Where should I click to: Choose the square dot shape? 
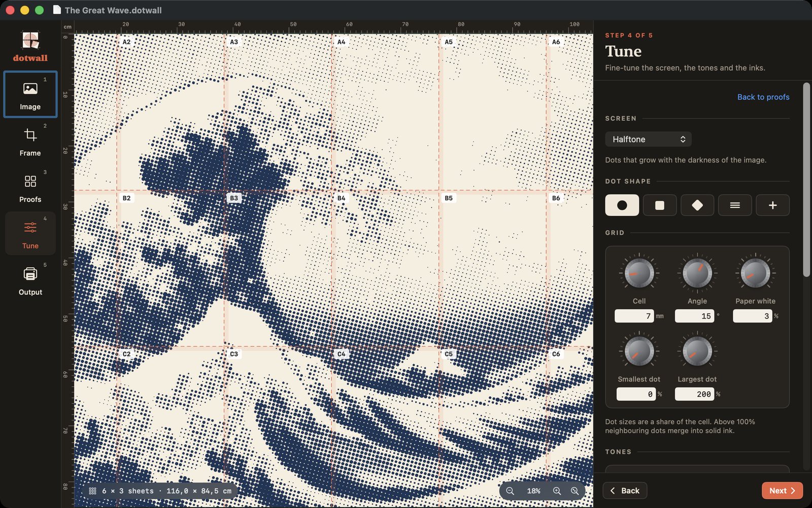tap(660, 205)
